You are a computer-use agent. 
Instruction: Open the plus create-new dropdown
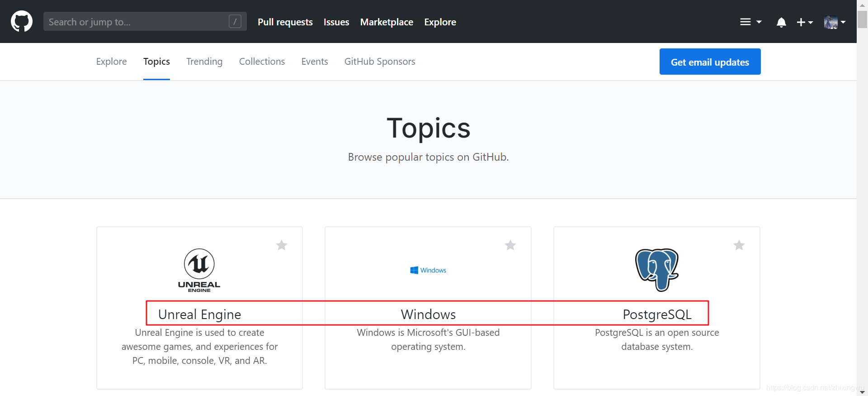(805, 22)
